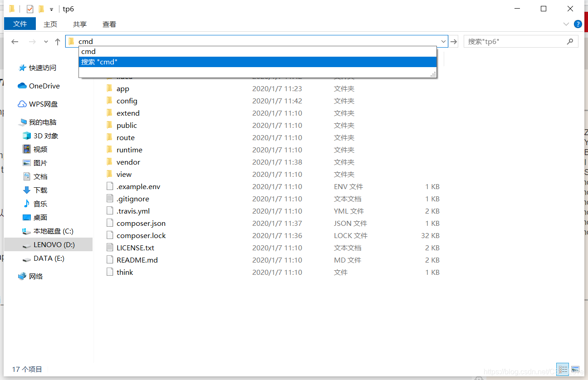
Task: Switch to large icons view in status bar
Action: click(575, 370)
